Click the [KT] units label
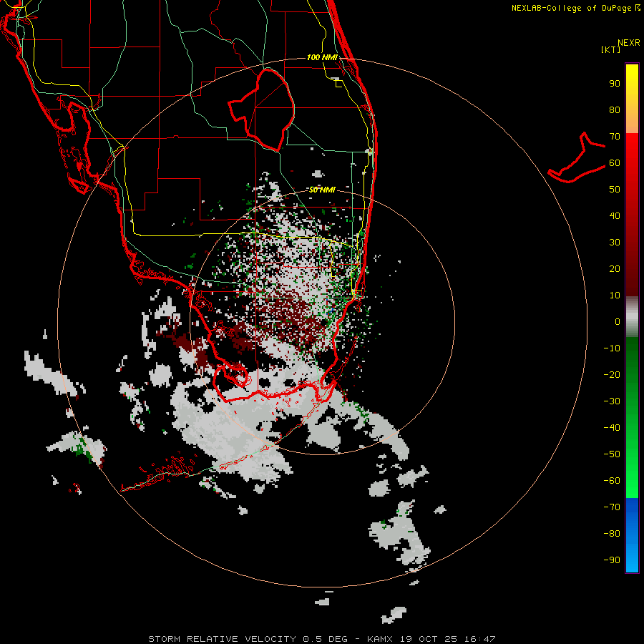Image resolution: width=644 pixels, height=644 pixels. (x=611, y=49)
